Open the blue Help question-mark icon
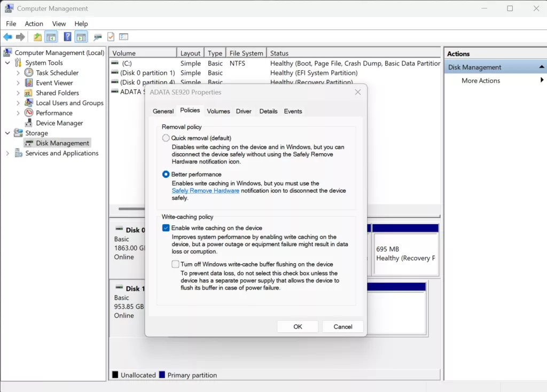This screenshot has height=392, width=547. pos(67,37)
